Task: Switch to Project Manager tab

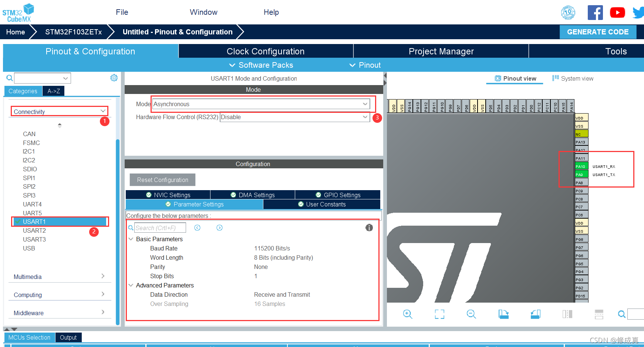Action: [x=441, y=51]
